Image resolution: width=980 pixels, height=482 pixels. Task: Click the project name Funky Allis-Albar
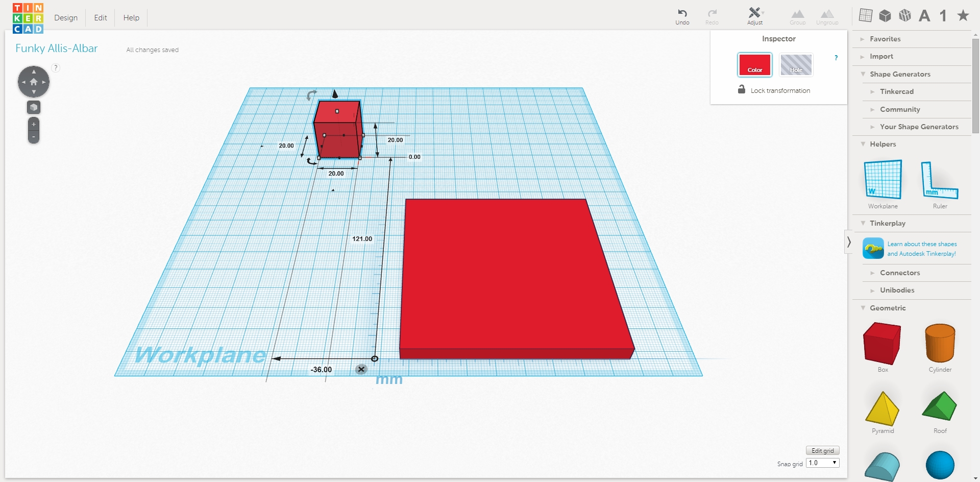[57, 49]
